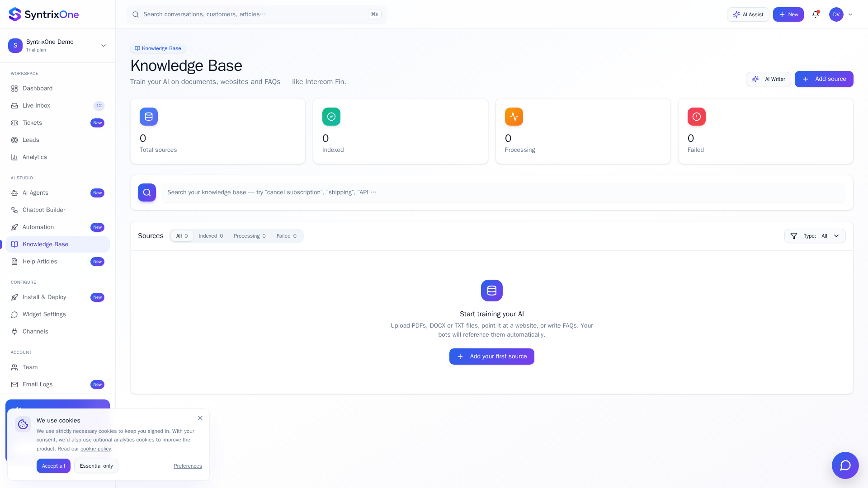Select the All sources tab
Viewport: 868px width, 488px height.
[182, 236]
